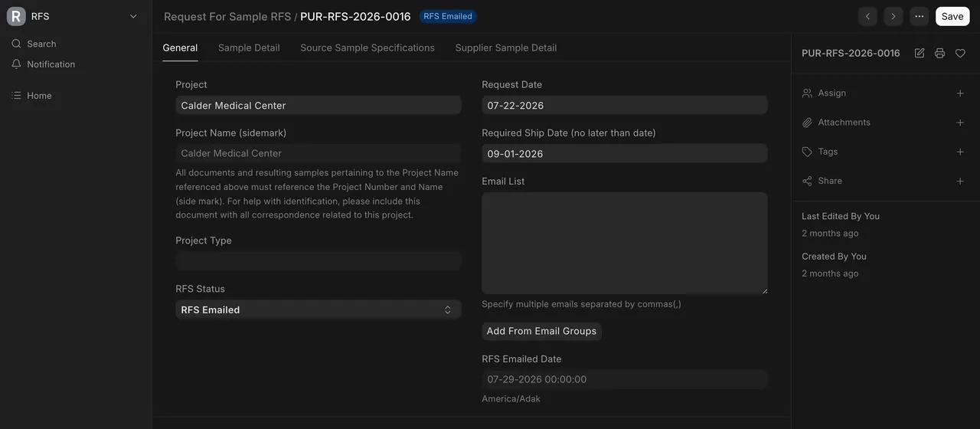Go to previous document arrow
The height and width of the screenshot is (429, 980).
pyautogui.click(x=867, y=16)
